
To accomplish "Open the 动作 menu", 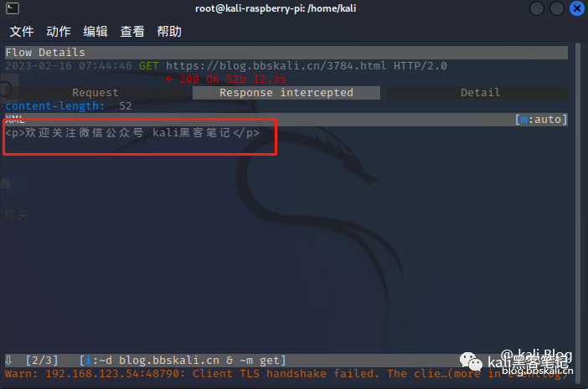I will coord(59,32).
